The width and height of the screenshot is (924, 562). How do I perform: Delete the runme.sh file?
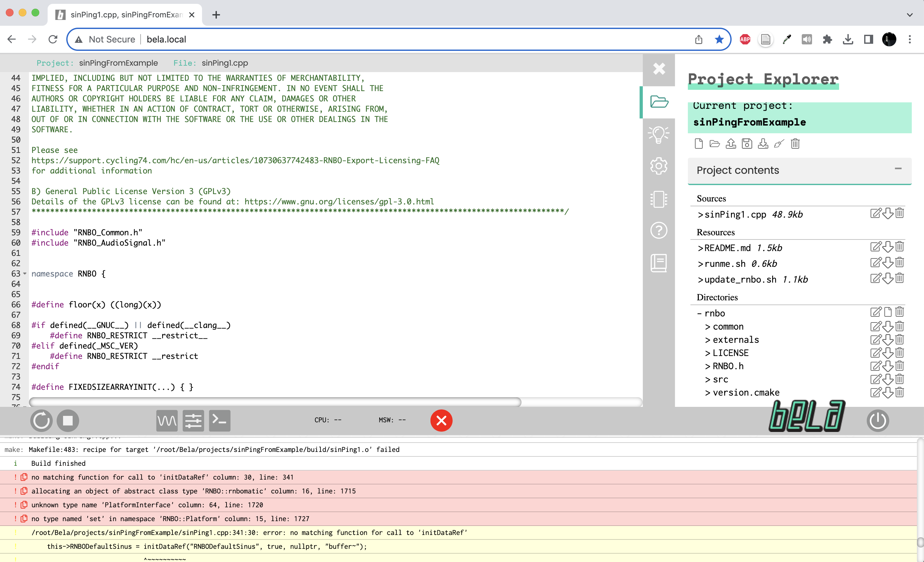900,263
